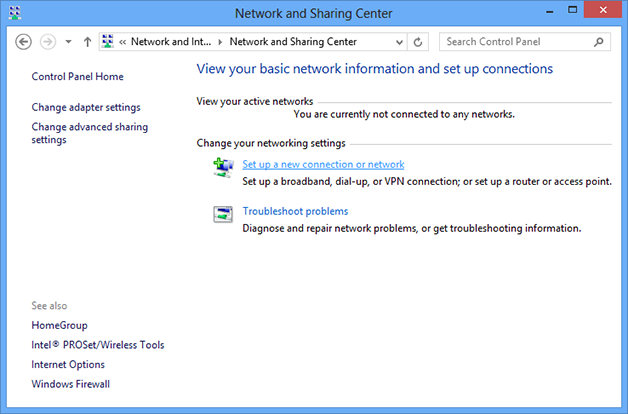Click the search magnifier icon
Viewport: 628px width, 414px height.
coord(599,42)
